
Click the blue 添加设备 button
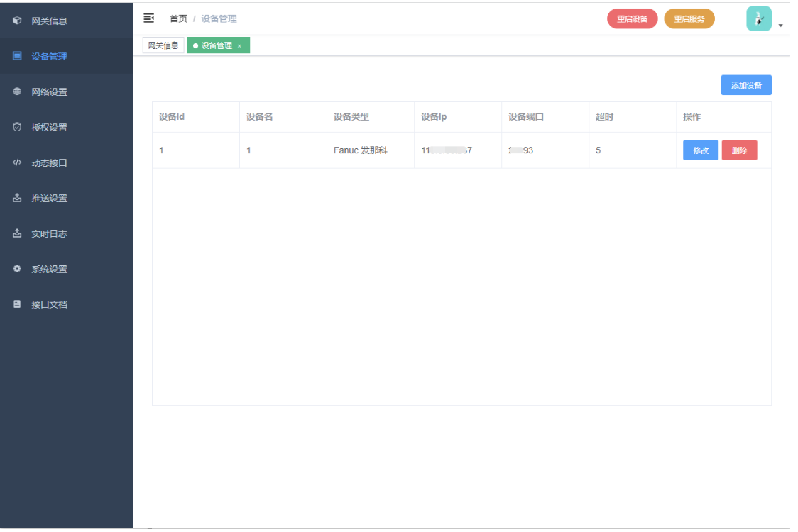coord(745,85)
